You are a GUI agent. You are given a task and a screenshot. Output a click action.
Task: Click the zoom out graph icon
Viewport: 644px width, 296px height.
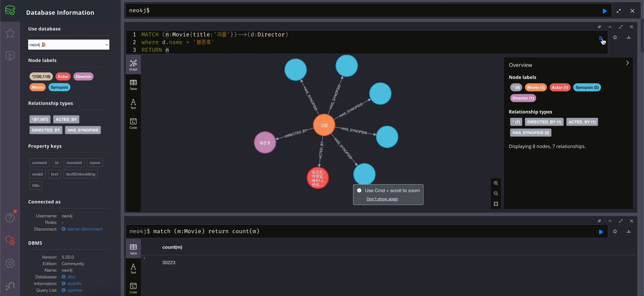496,193
